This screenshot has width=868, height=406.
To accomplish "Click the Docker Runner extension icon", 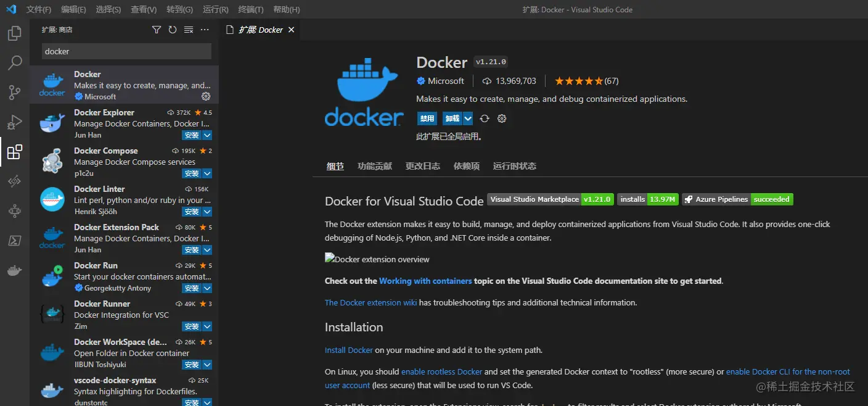I will (52, 314).
